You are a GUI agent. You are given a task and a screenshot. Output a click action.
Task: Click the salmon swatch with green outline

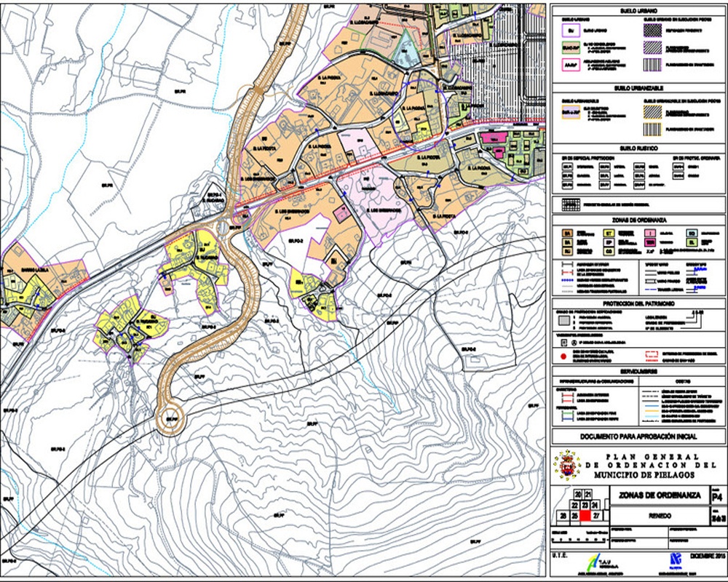pos(571,47)
